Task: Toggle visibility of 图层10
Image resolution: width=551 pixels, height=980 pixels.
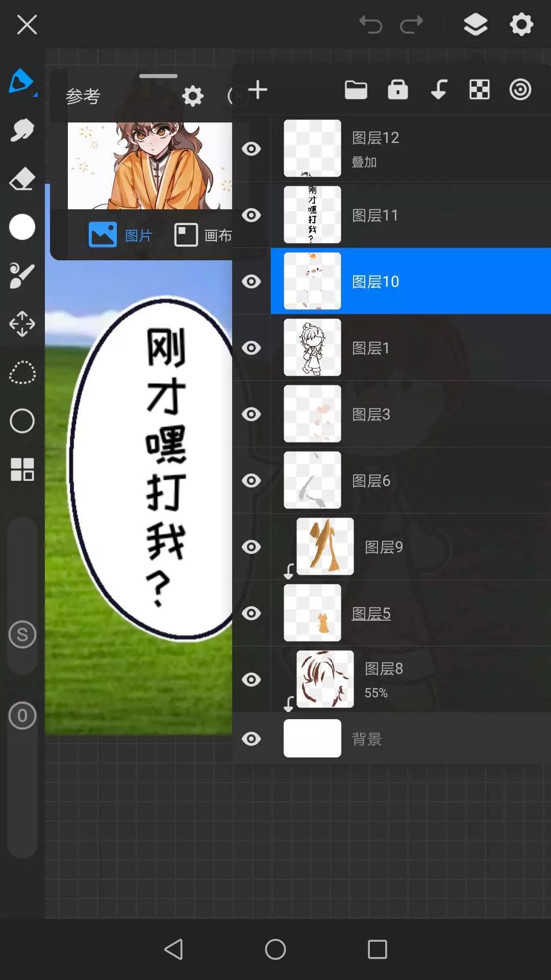Action: [251, 281]
